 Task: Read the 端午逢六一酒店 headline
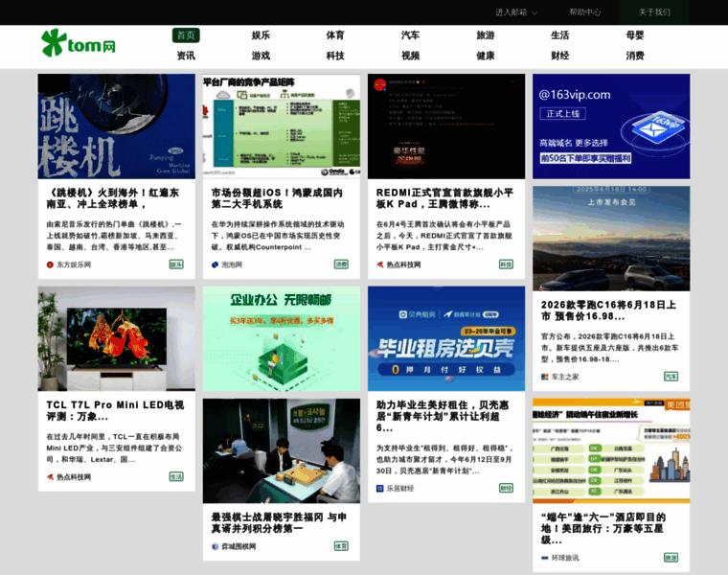click(x=603, y=529)
